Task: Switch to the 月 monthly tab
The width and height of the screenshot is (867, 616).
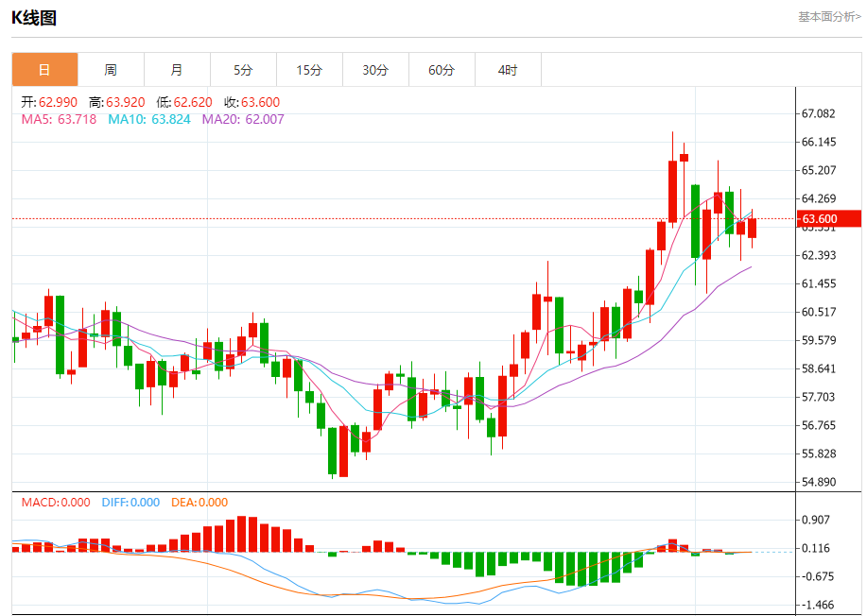Action: pos(177,70)
